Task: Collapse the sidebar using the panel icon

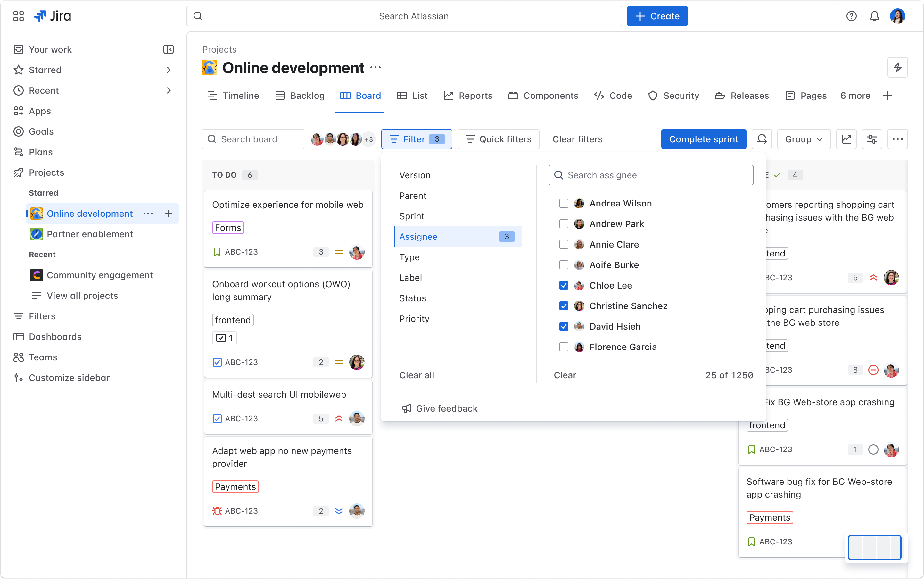Action: point(169,49)
